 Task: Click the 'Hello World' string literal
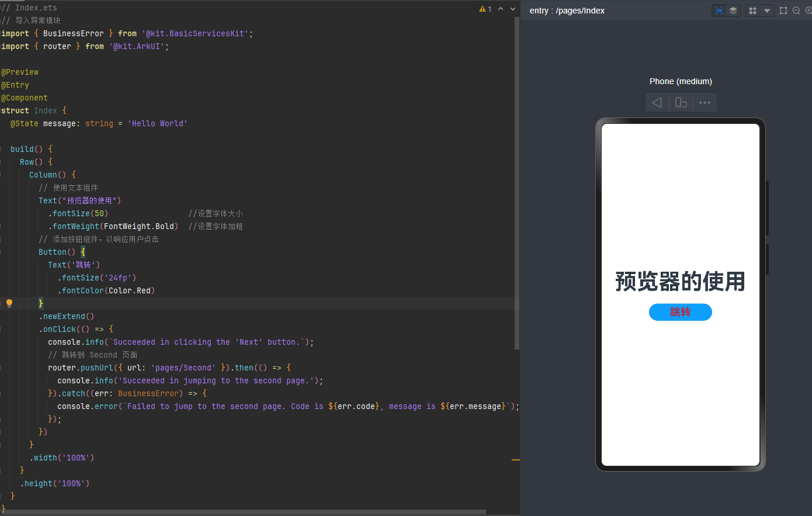tap(157, 123)
